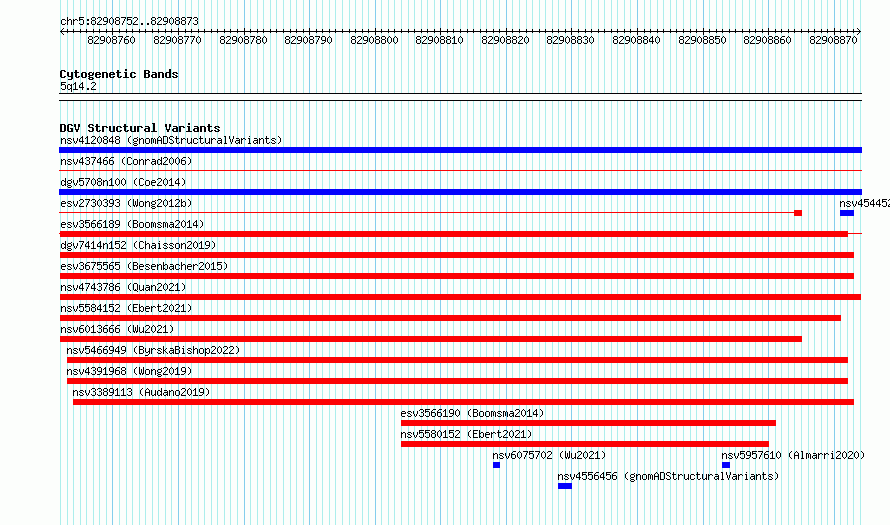Click ruler position 82908780

point(243,40)
